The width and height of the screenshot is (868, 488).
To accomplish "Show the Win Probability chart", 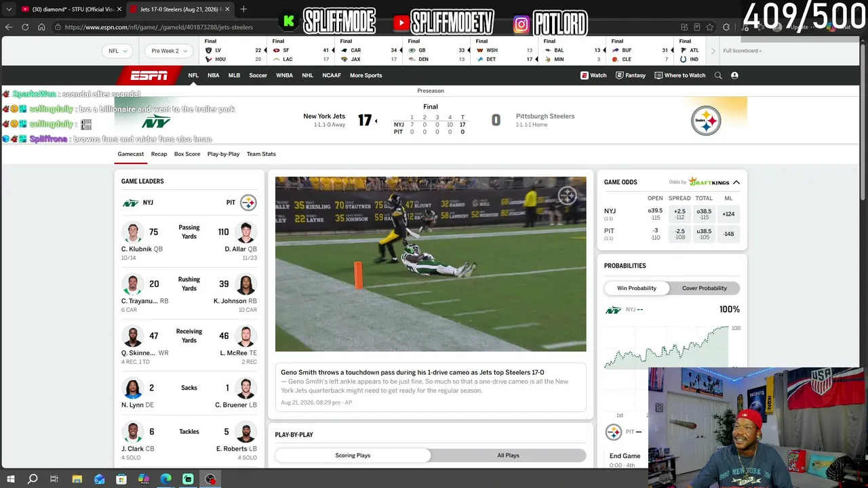I will click(637, 288).
